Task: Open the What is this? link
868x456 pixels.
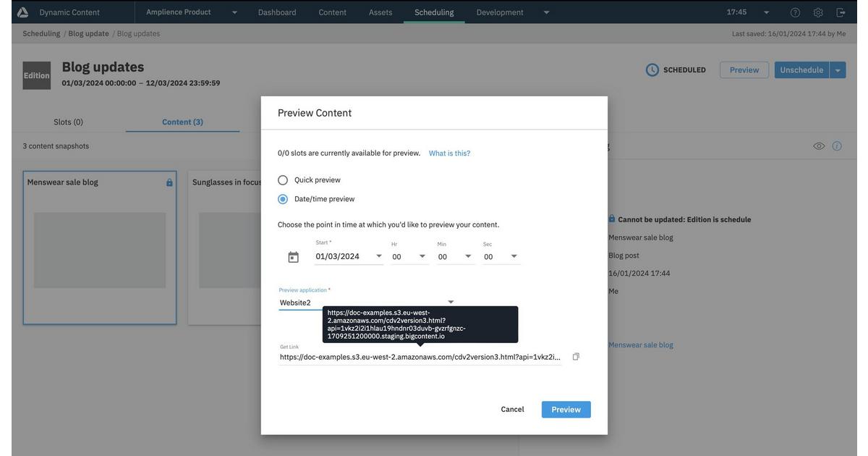Action: click(449, 153)
